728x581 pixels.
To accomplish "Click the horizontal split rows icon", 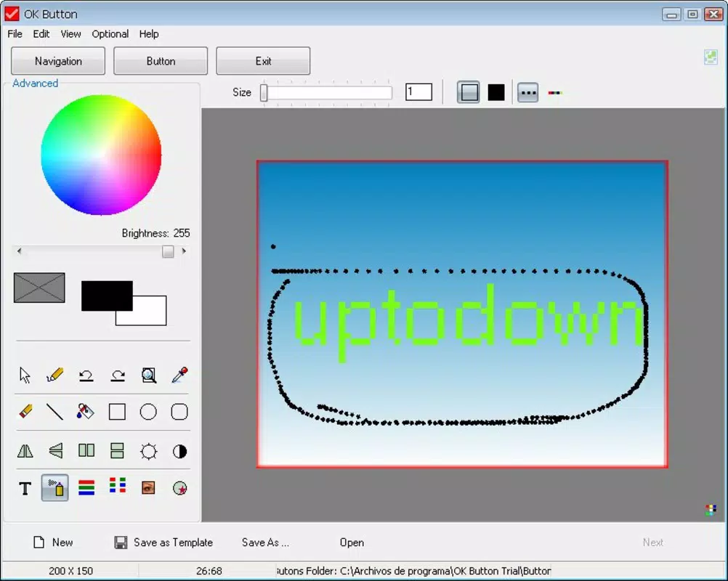I will tap(117, 450).
